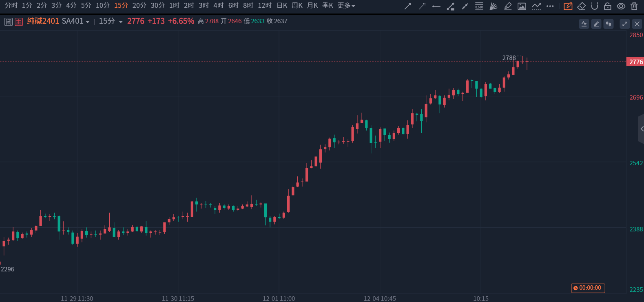The image size is (644, 302).
Task: Select the 4时 timeframe
Action: coord(219,6)
